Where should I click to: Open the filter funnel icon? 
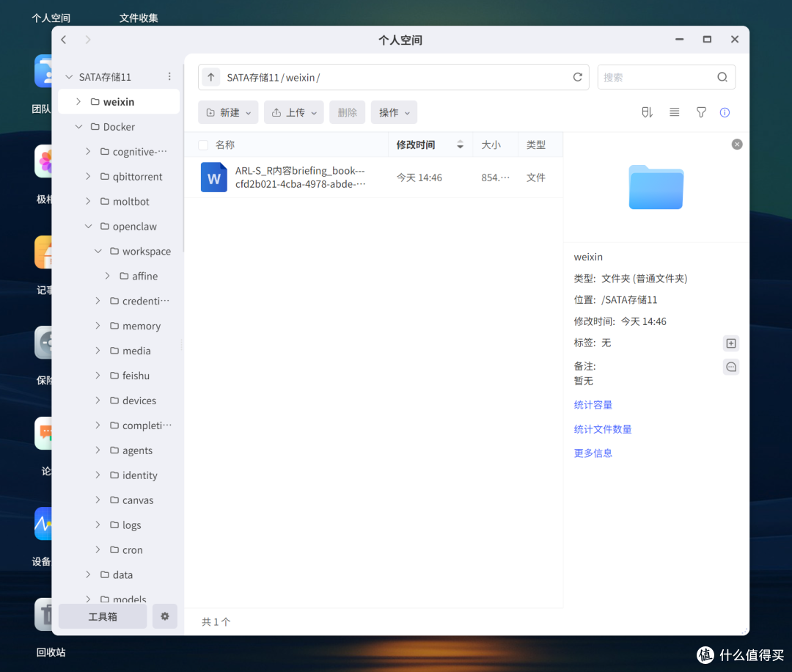click(x=701, y=112)
